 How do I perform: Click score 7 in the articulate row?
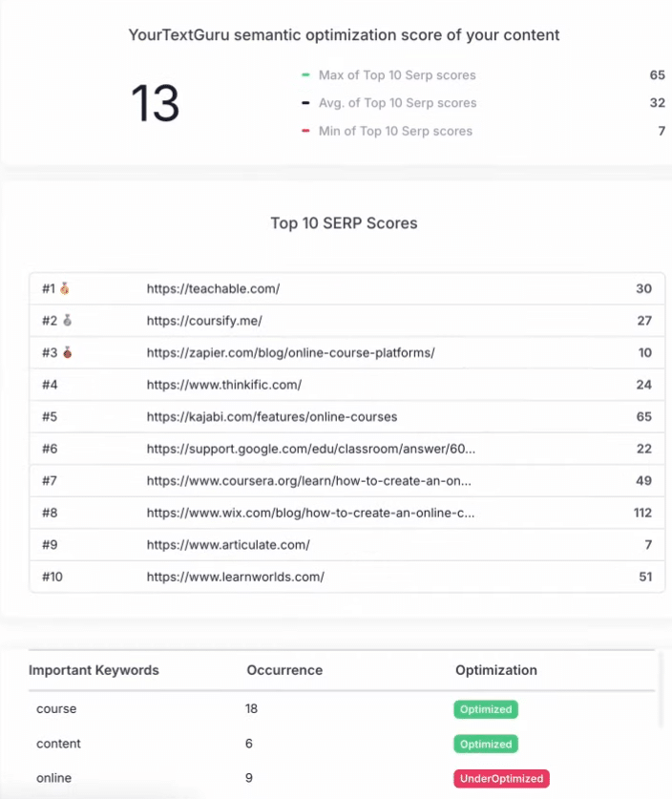click(648, 545)
